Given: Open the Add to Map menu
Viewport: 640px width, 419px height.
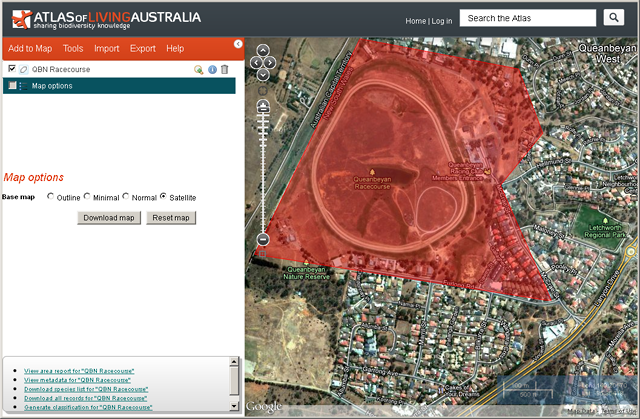Looking at the screenshot, I should coord(30,49).
